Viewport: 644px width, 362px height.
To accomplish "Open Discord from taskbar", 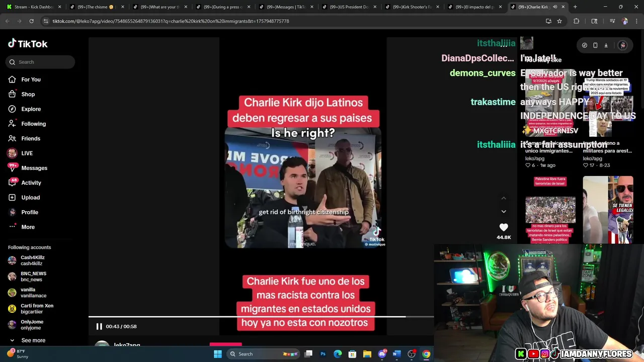I will pos(382,354).
